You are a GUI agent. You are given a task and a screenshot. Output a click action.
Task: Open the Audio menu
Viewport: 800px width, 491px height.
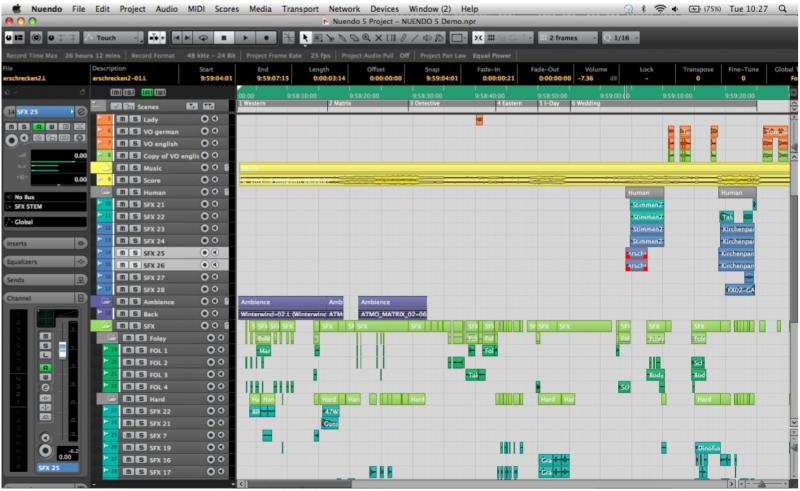(166, 9)
